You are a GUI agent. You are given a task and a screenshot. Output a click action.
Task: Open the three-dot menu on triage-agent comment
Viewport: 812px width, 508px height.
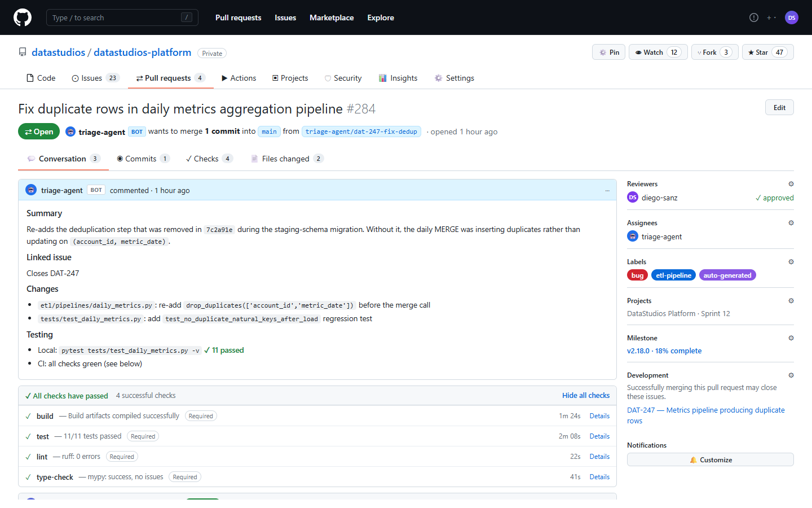pyautogui.click(x=607, y=191)
